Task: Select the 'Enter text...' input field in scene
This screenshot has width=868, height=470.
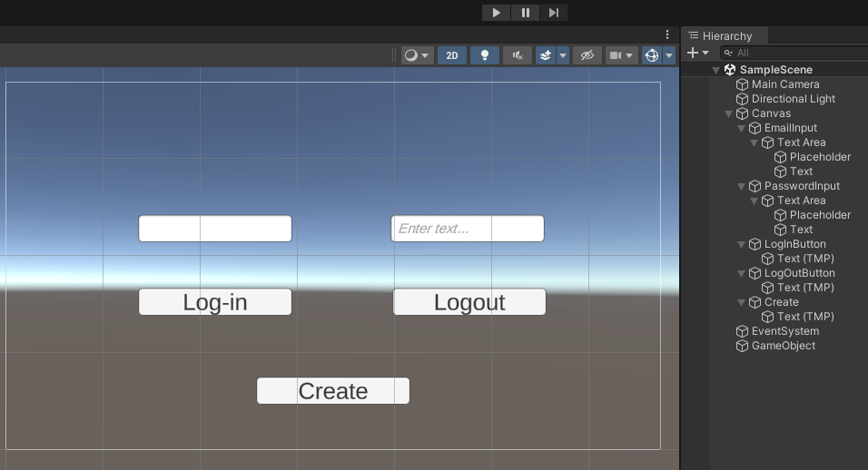Action: pos(468,229)
